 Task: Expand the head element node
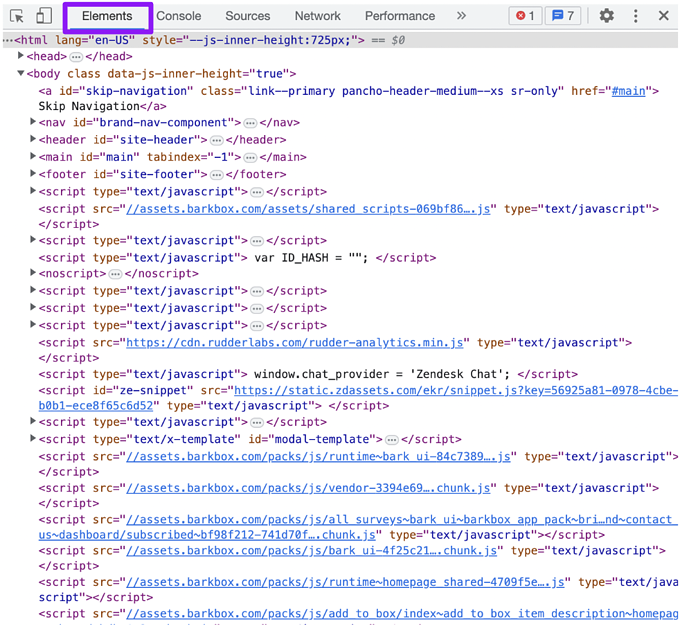[x=21, y=57]
